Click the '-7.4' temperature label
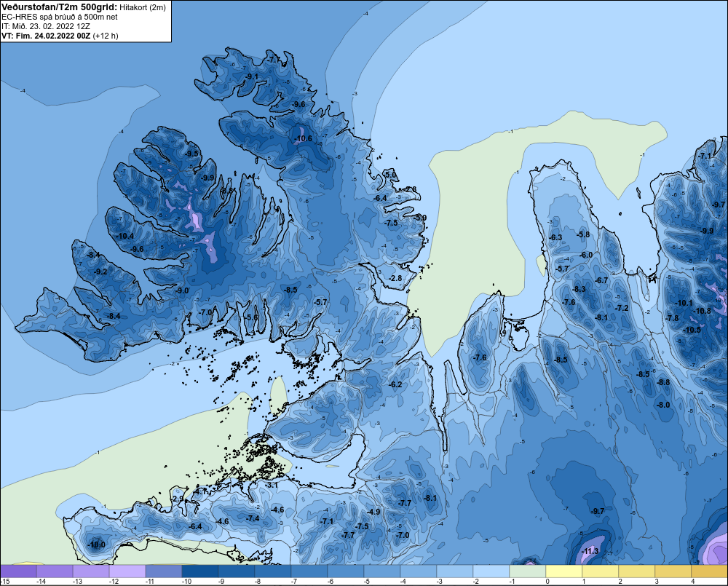Viewport: 728px width, 586px height. (253, 518)
